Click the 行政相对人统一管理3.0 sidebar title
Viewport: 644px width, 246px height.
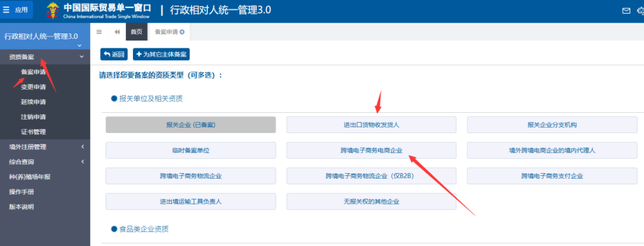point(41,36)
